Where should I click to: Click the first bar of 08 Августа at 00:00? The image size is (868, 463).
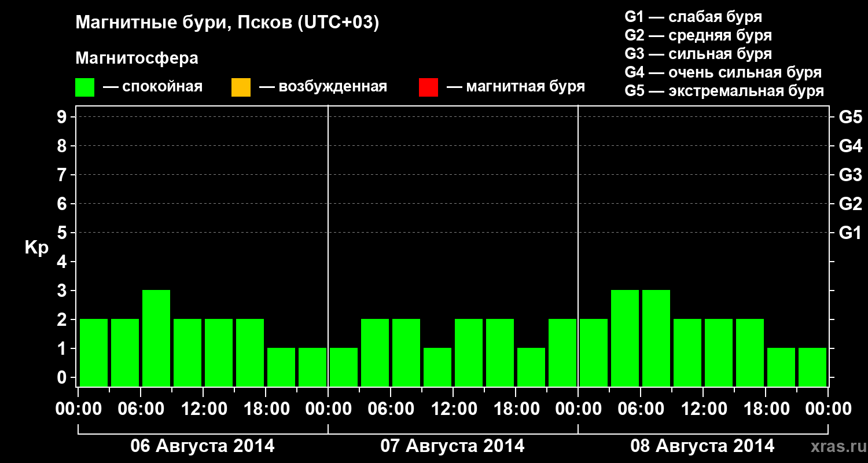tap(594, 352)
